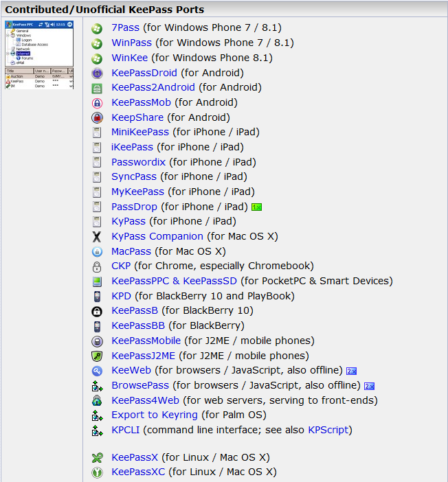Open the KeePassJ2ME link
The width and height of the screenshot is (448, 482).
point(143,356)
